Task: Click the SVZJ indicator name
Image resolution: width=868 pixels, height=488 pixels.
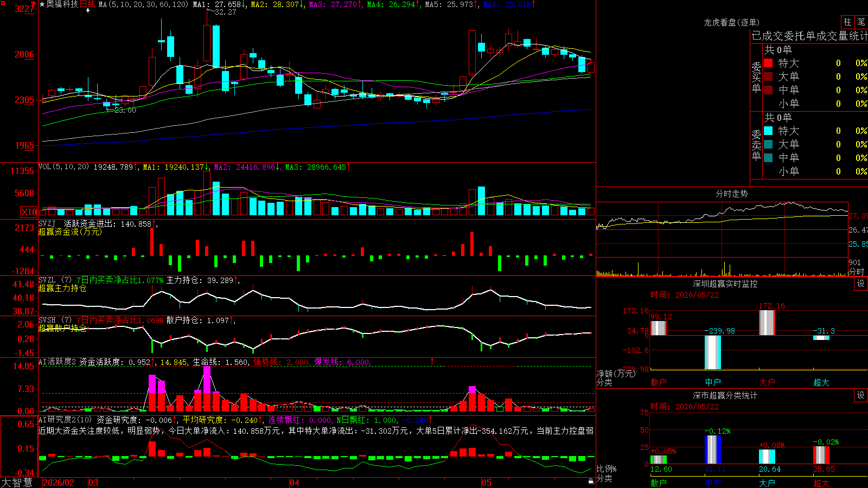Action: coord(47,224)
